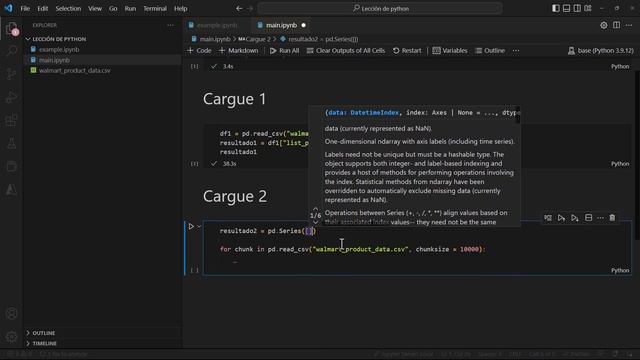The image size is (640, 360).
Task: Restart the notebook kernel
Action: click(x=407, y=51)
